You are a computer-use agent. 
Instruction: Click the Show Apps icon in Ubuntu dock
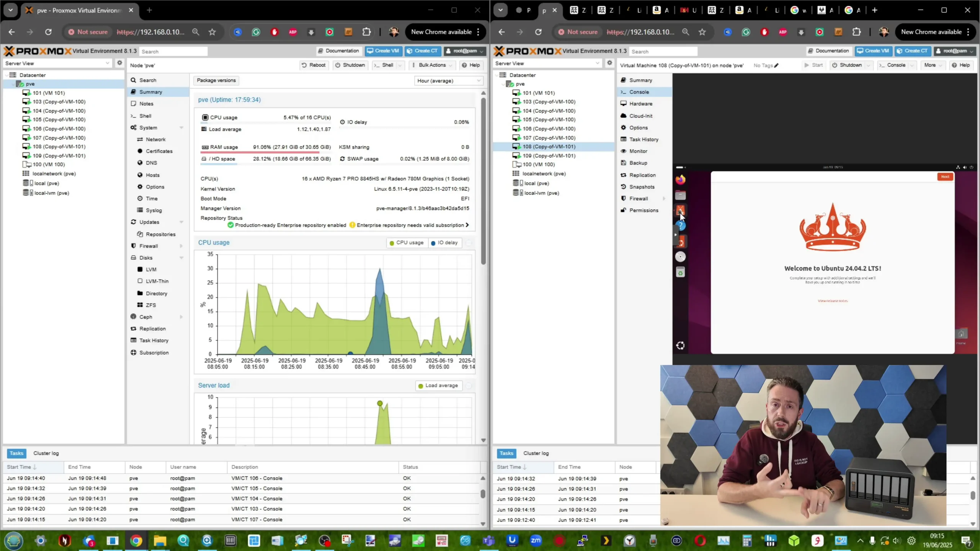[x=680, y=346]
